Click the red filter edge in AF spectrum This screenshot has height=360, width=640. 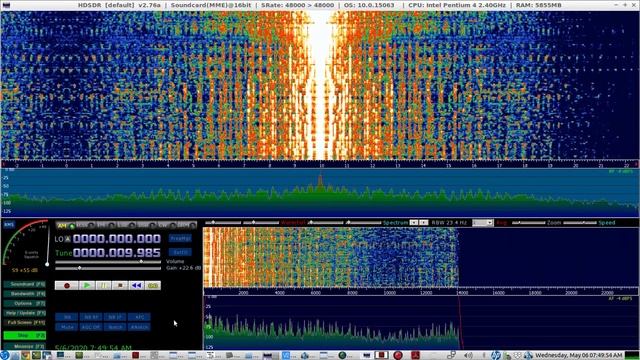(x=460, y=322)
